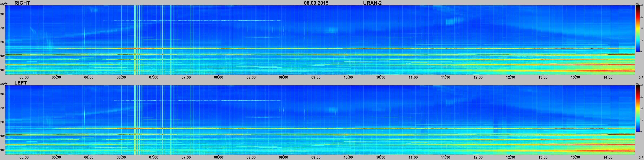
Task: Click 11:30 on the LEFT panel time axis
Action: coord(446,157)
